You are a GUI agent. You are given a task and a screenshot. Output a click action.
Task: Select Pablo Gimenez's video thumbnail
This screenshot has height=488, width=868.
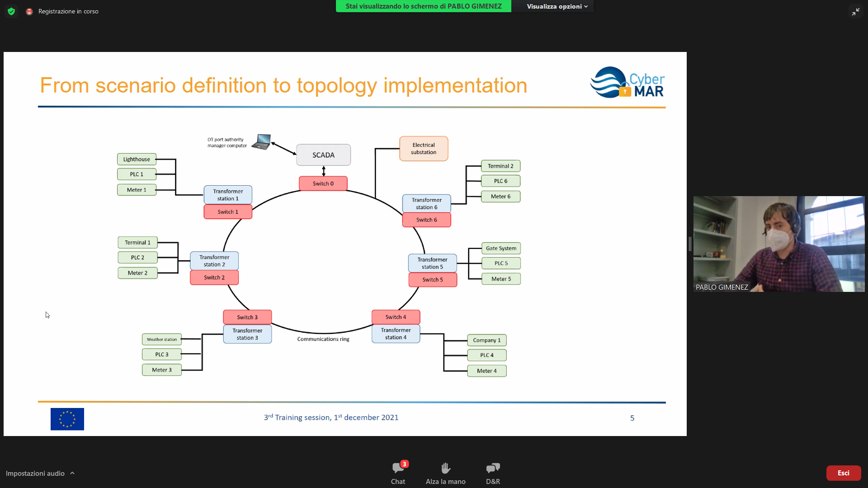tap(778, 244)
